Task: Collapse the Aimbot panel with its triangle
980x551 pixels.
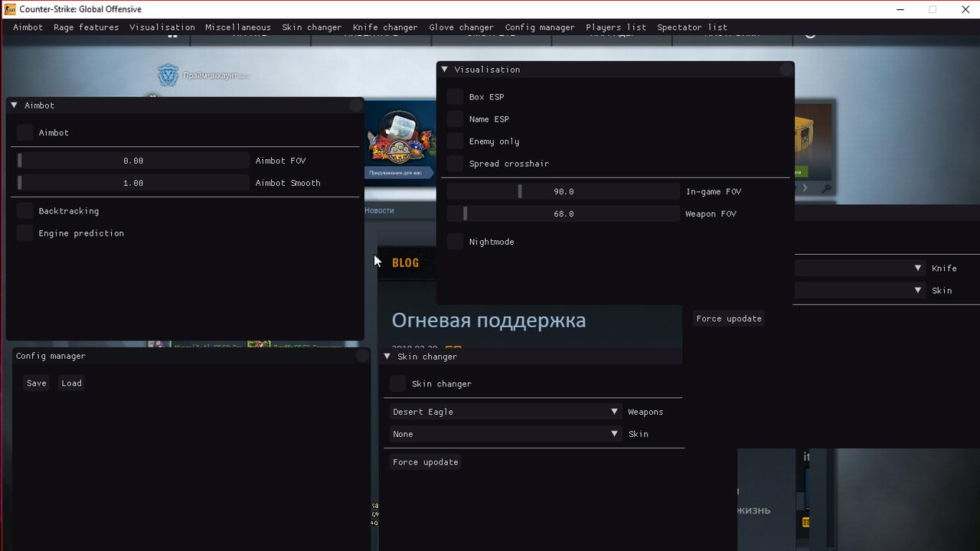Action: 13,105
